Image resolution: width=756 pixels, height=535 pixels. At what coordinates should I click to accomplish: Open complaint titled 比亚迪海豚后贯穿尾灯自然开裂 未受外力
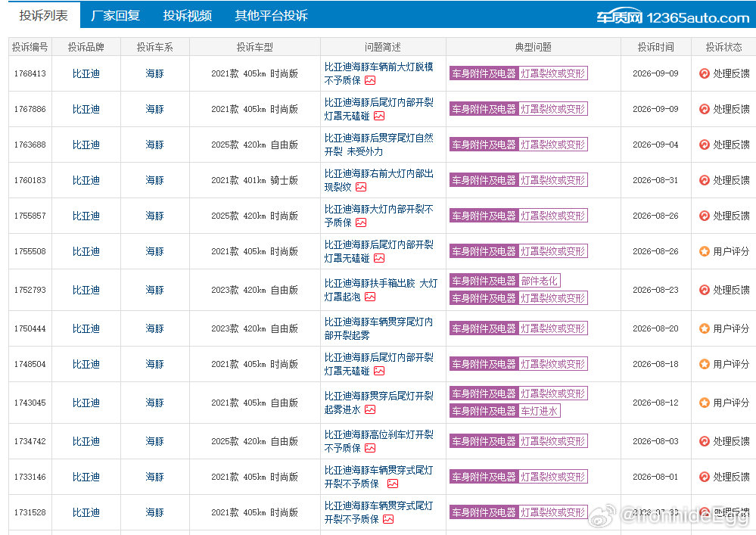(x=378, y=145)
